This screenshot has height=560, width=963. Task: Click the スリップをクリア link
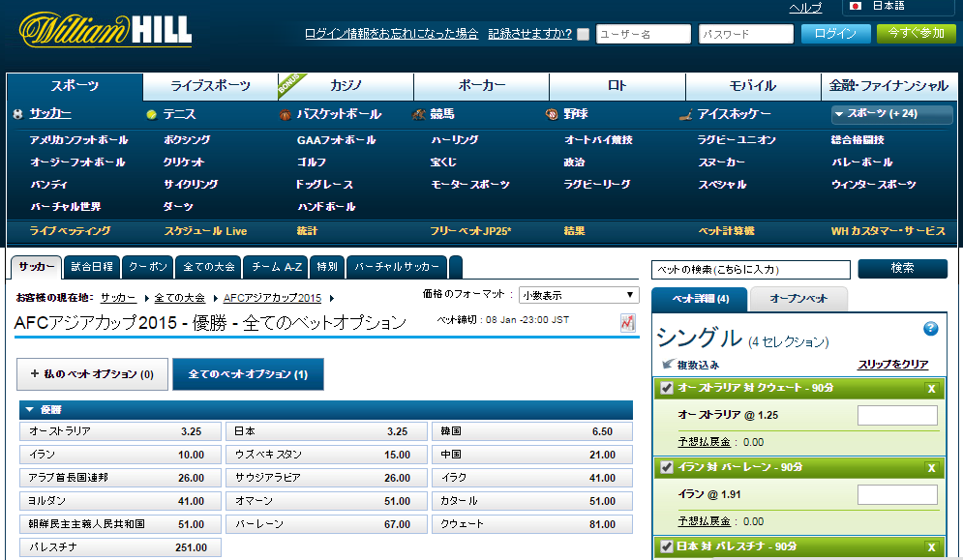click(893, 365)
